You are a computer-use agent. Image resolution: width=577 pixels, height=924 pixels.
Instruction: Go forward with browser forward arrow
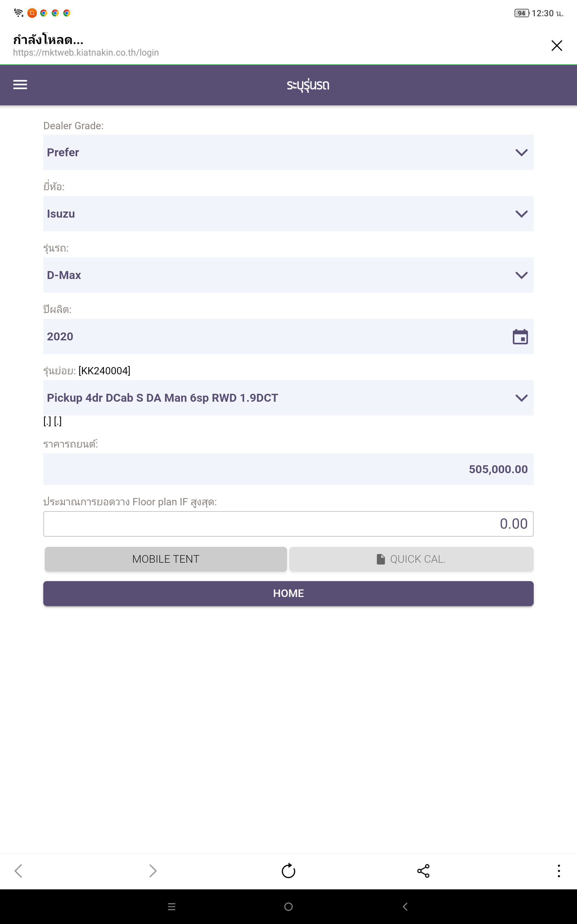(x=153, y=871)
